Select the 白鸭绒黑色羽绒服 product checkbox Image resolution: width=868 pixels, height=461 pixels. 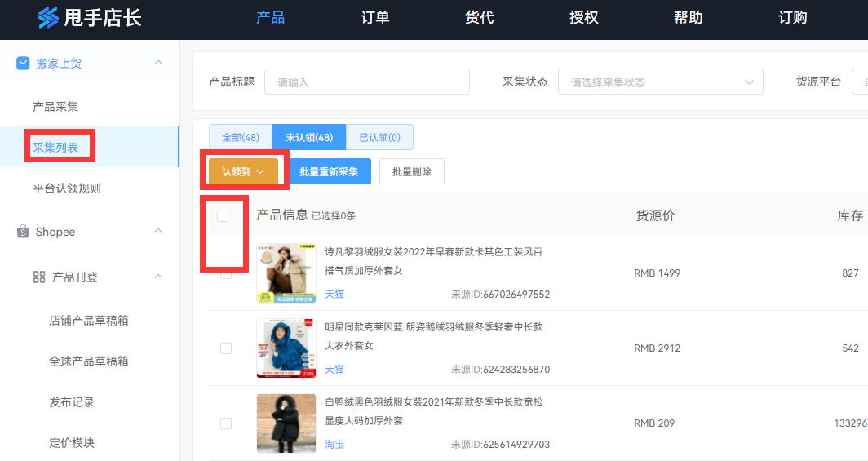[226, 423]
